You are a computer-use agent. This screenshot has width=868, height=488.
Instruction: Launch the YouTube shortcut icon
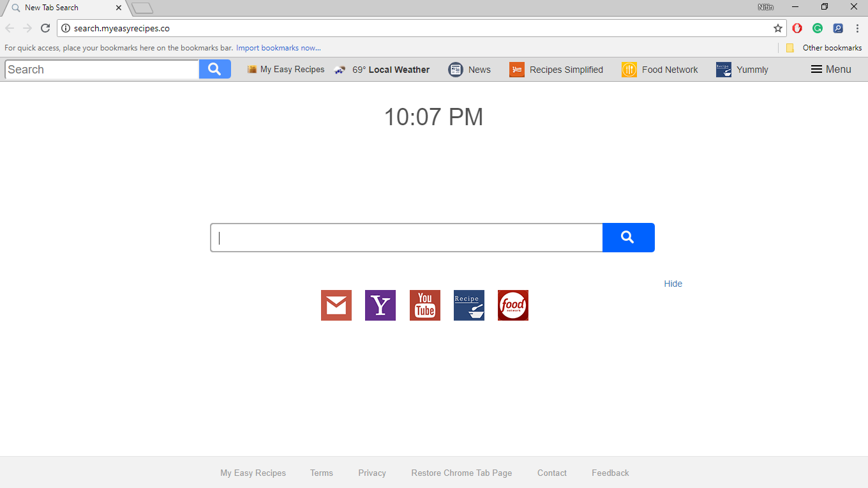point(424,305)
